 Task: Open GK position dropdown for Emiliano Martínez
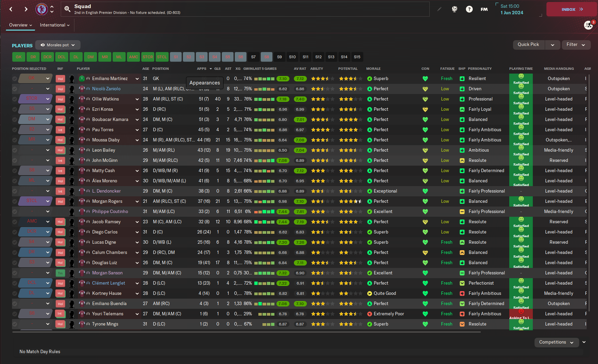pyautogui.click(x=35, y=78)
